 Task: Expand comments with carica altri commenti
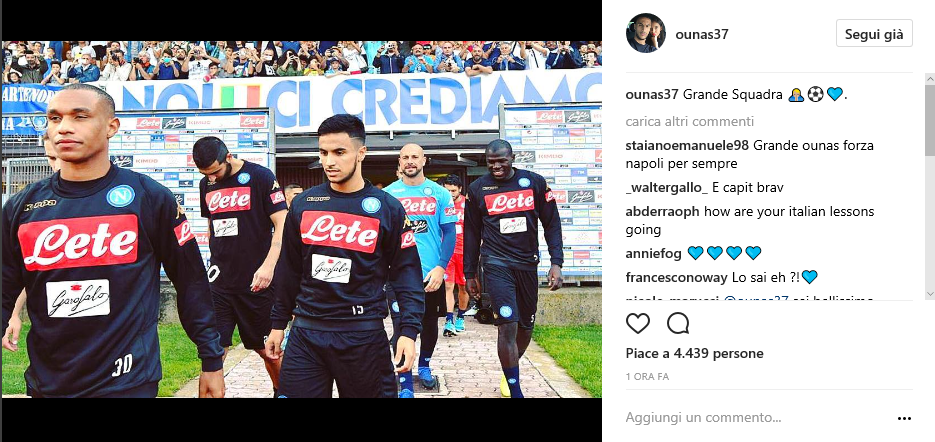tap(690, 122)
